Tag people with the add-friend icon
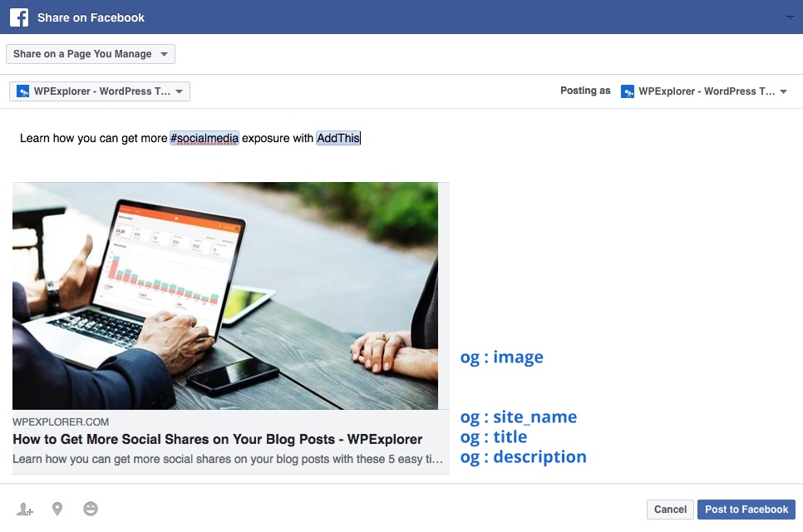 25,509
